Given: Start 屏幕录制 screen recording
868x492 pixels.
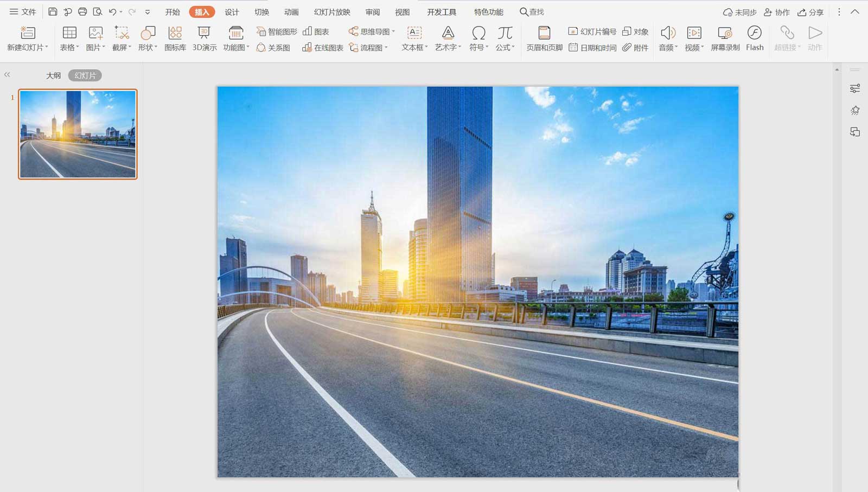Looking at the screenshot, I should coord(725,39).
